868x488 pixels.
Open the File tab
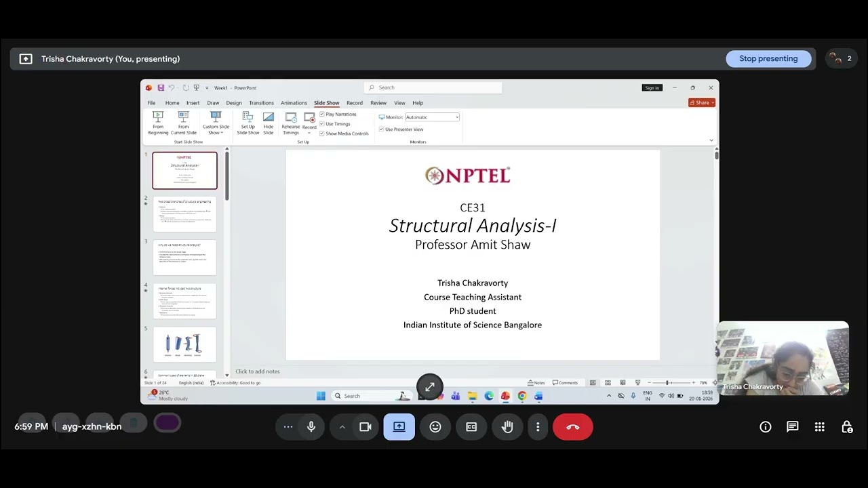point(151,103)
